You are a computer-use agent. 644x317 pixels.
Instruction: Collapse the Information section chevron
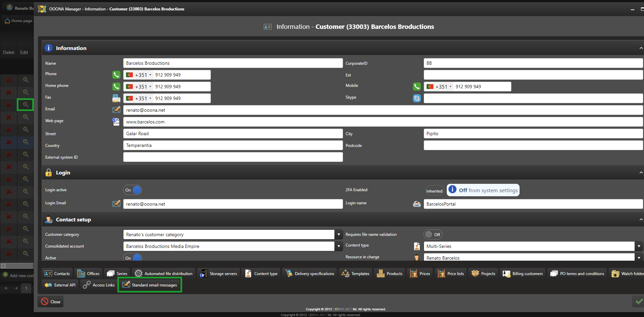(x=641, y=48)
